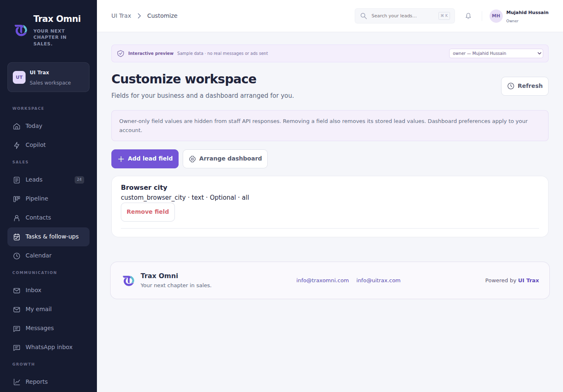Click the Interactive preview label
Screen dimensions: 563x392
tap(151, 53)
